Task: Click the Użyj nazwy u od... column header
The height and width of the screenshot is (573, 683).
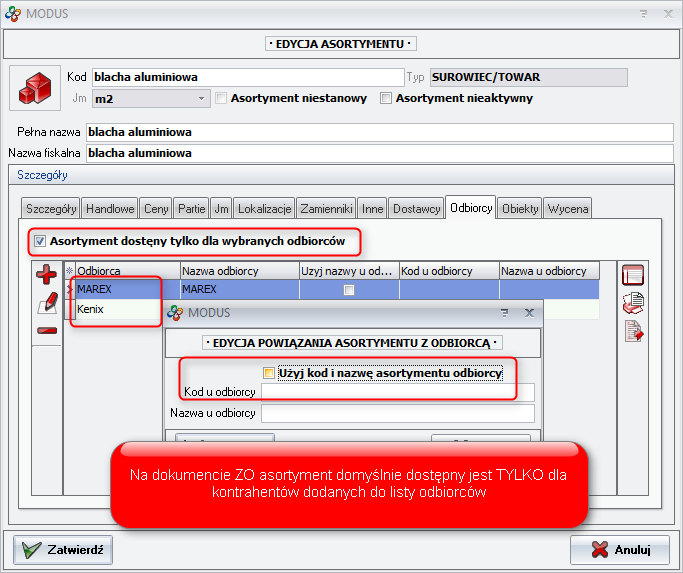Action: tap(349, 271)
